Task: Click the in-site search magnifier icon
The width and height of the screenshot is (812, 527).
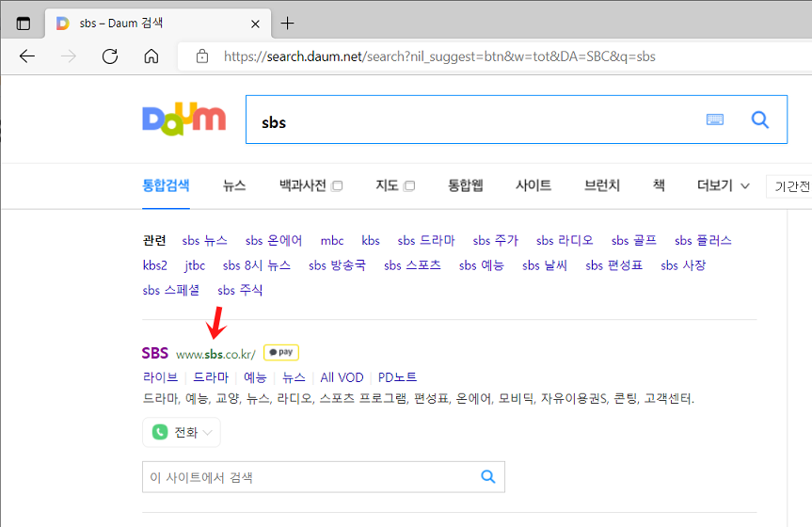Action: coord(487,477)
